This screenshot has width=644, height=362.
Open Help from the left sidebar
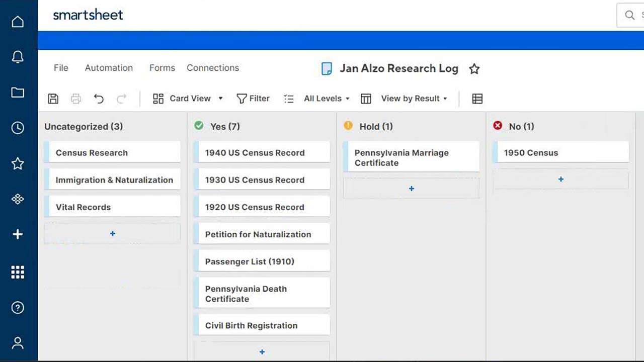click(18, 307)
